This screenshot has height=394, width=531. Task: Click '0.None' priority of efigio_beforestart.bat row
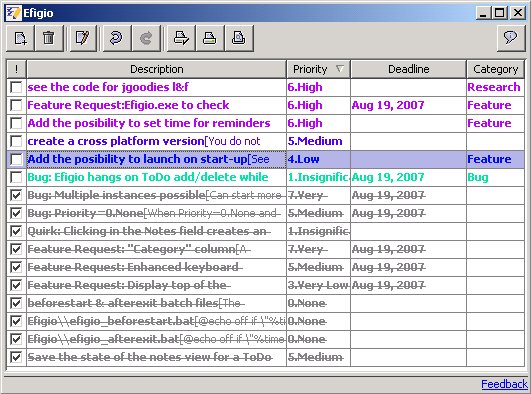tap(318, 321)
